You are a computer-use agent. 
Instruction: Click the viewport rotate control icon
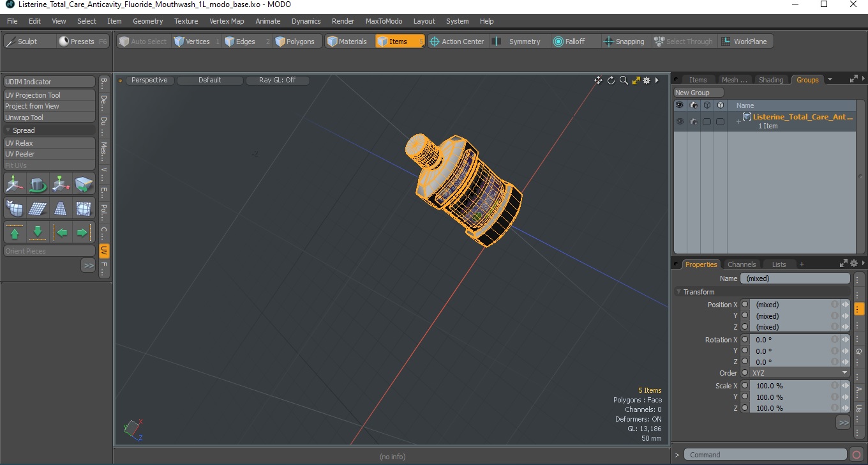pos(611,80)
